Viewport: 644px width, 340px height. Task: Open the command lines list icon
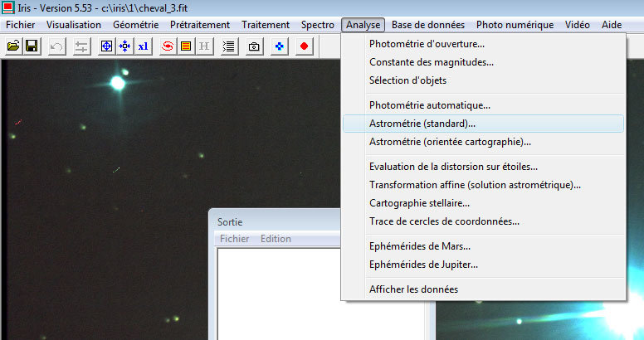[x=229, y=46]
